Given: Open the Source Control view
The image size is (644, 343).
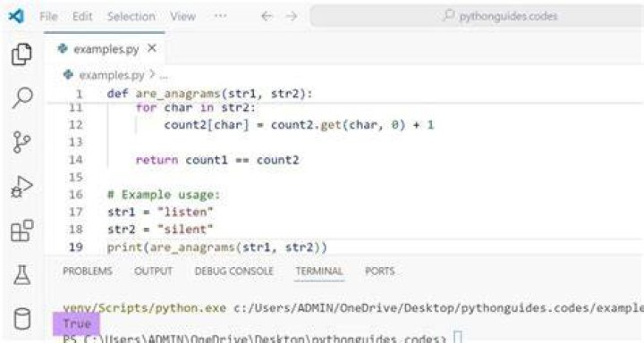Looking at the screenshot, I should [21, 142].
